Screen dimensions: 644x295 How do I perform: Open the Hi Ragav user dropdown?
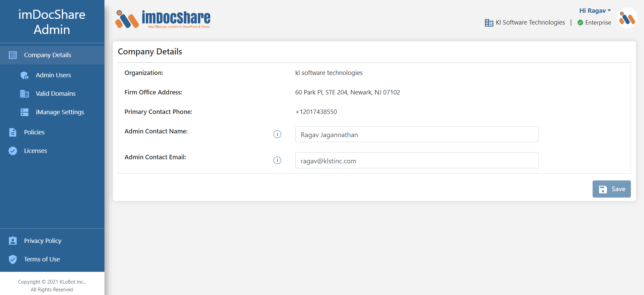click(x=595, y=11)
